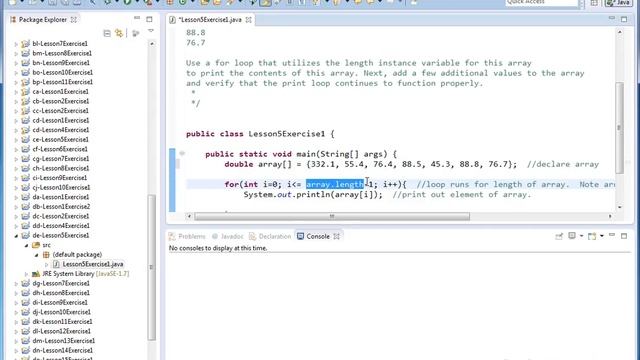Viewport: 640px width, 360px height.
Task: Expand the Lesson5Exercise1.java tree node
Action: (47, 264)
